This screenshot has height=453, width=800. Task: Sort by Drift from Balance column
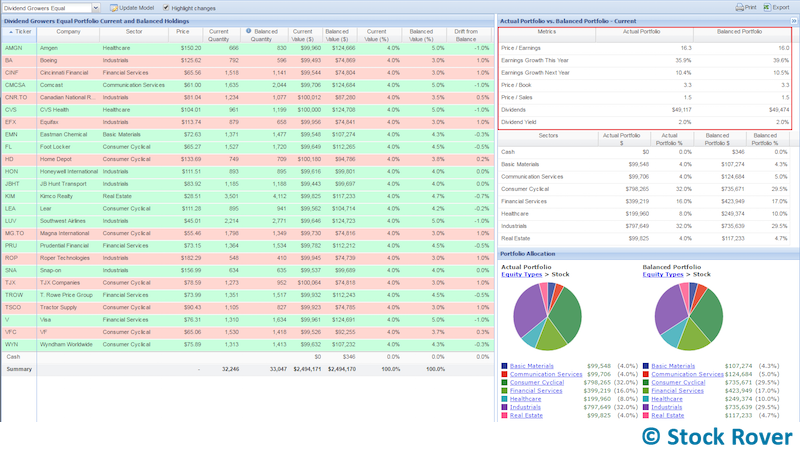[x=466, y=35]
